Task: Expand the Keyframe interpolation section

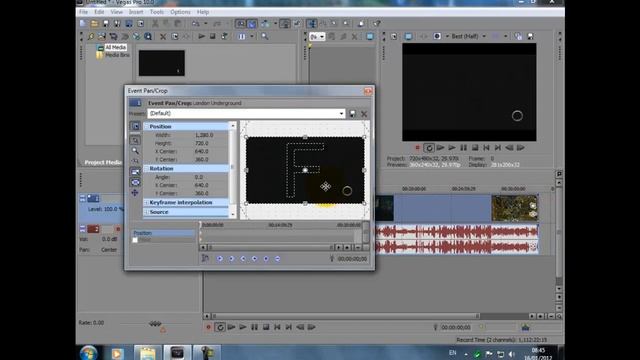Action: point(146,202)
